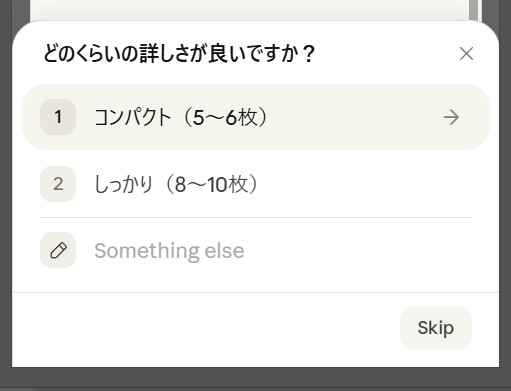Click the question heading どのくらいの詳しさが良いですか？
The height and width of the screenshot is (391, 511).
179,54
